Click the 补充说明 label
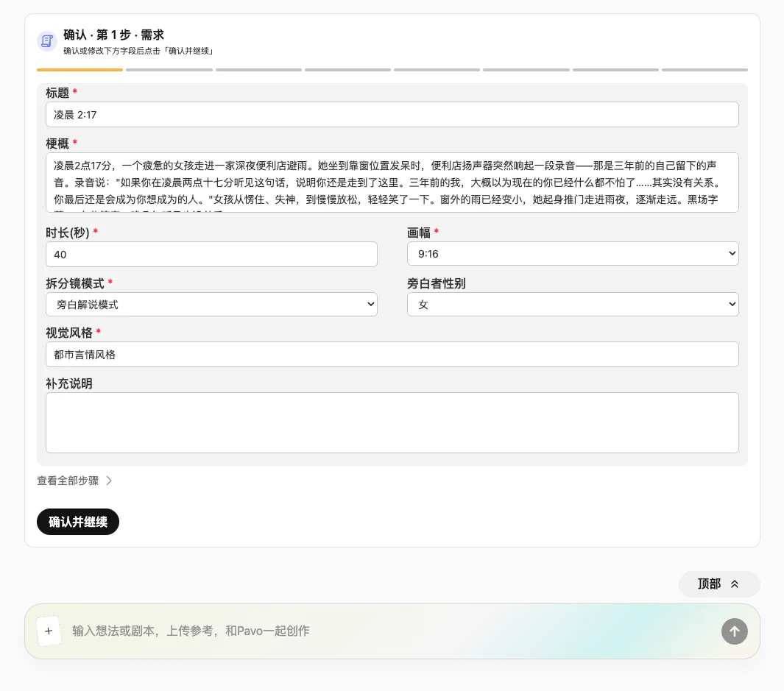Screen dimensions: 784x691 [x=69, y=383]
